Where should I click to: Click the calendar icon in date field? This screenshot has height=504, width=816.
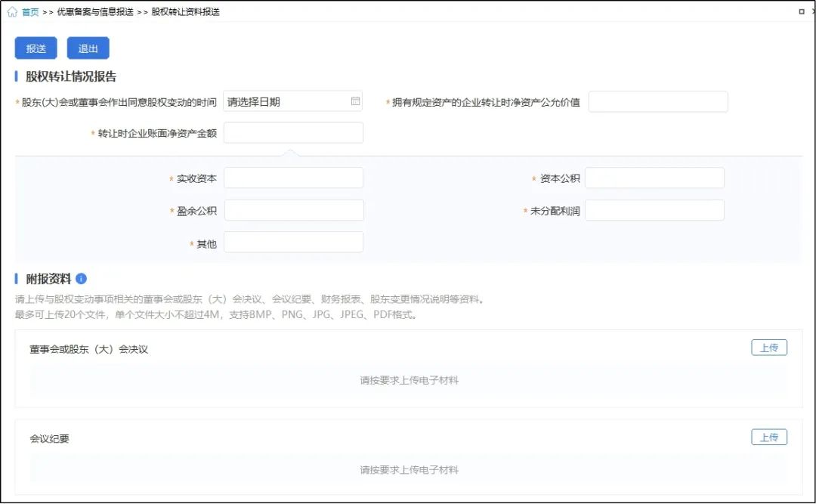tap(355, 101)
